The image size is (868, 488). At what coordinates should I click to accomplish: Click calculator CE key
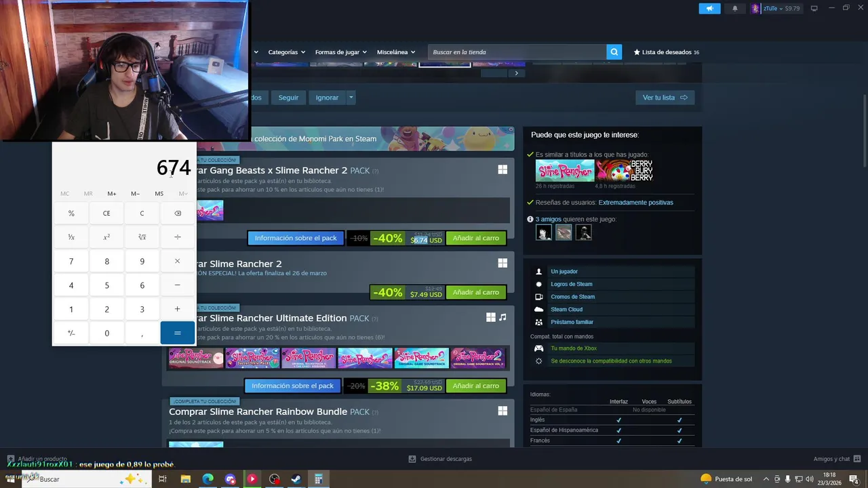[106, 213]
